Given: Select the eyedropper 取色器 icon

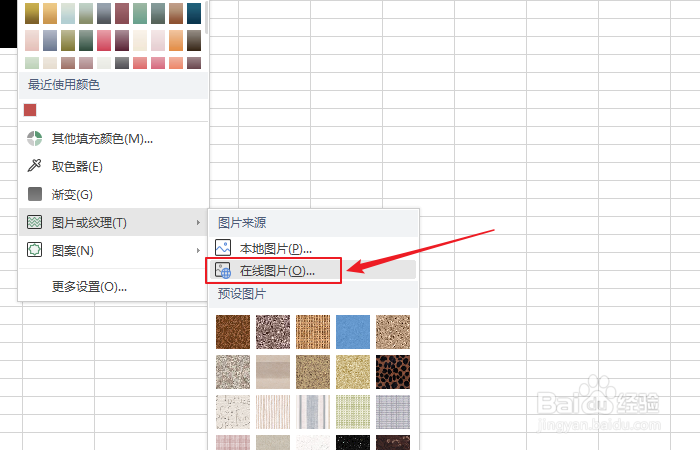Looking at the screenshot, I should (34, 166).
